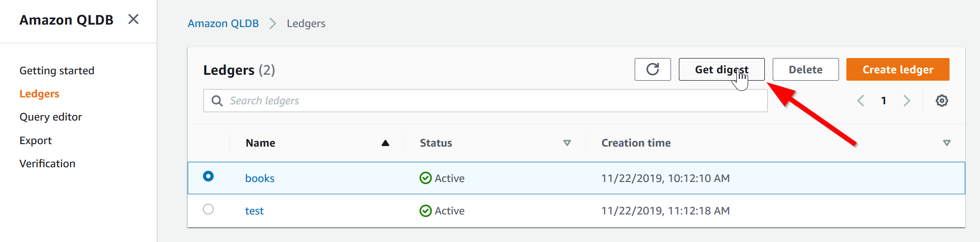Open Export in sidebar
This screenshot has height=242, width=980.
(x=35, y=141)
